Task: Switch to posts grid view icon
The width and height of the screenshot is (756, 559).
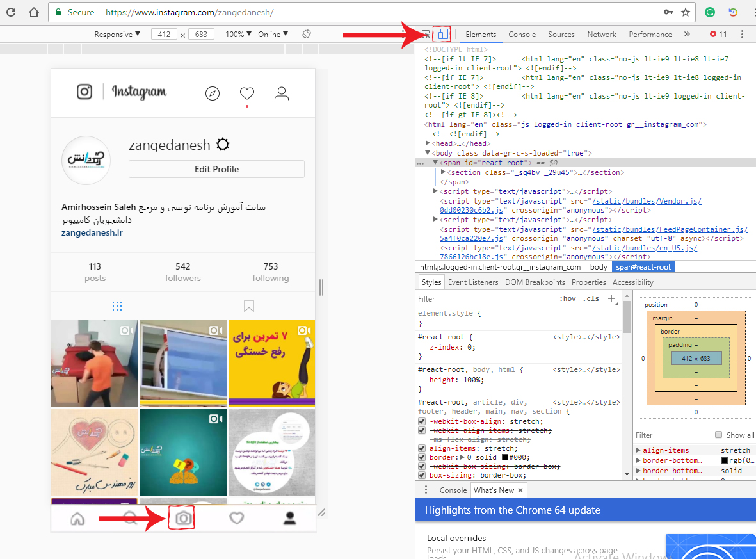Action: point(117,305)
